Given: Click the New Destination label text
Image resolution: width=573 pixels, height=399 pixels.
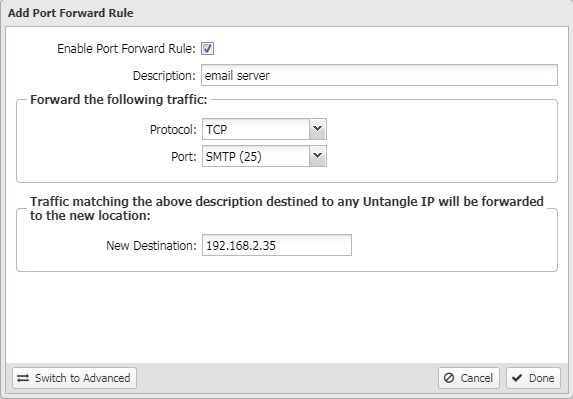Looking at the screenshot, I should click(151, 246).
